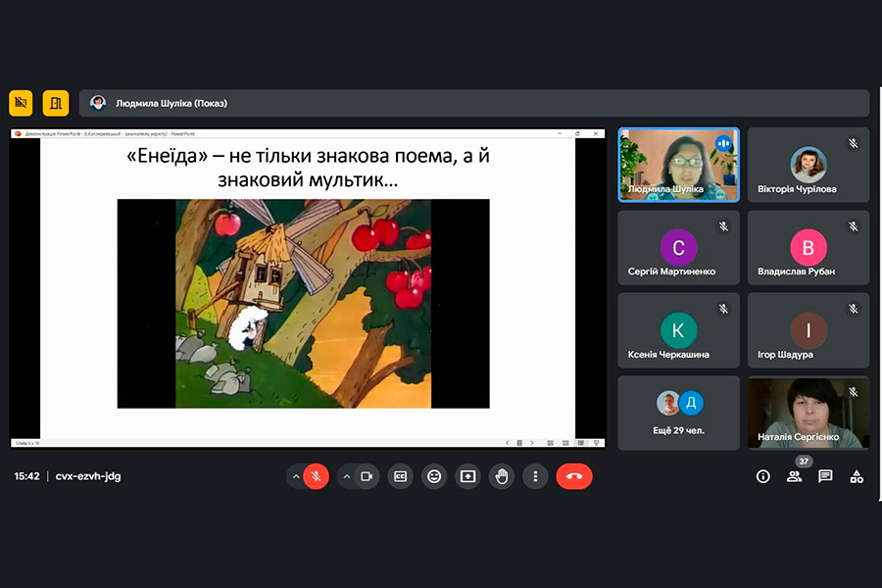Click the yellow door companion mode icon

tap(56, 103)
